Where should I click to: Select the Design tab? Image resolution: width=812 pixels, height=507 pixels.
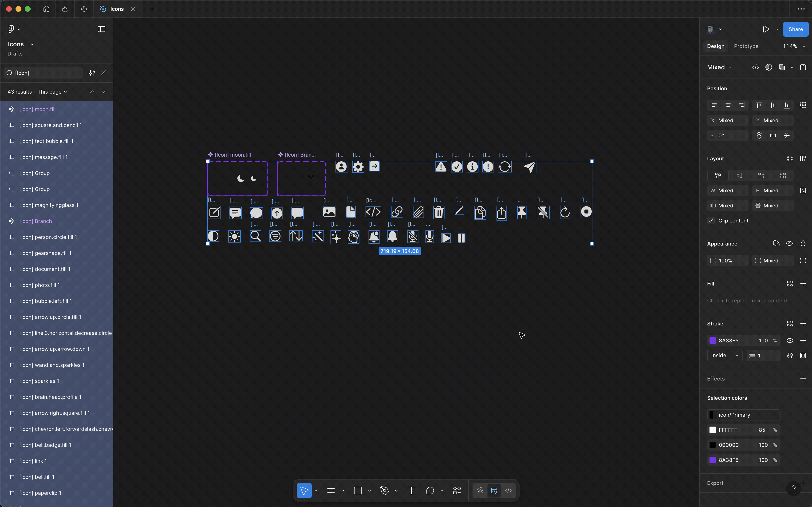pyautogui.click(x=715, y=46)
